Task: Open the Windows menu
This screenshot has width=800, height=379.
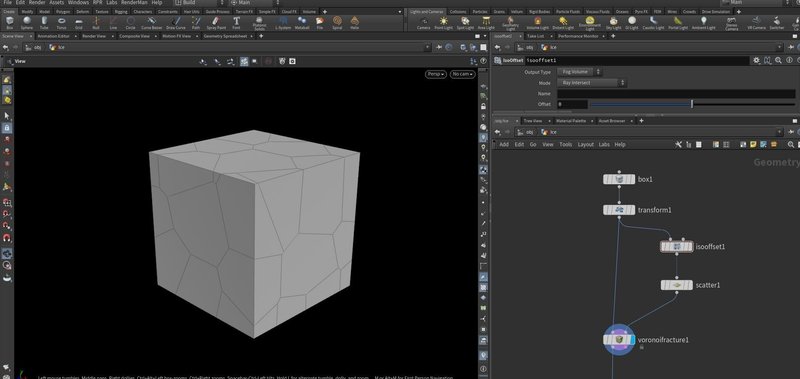Action: click(78, 3)
